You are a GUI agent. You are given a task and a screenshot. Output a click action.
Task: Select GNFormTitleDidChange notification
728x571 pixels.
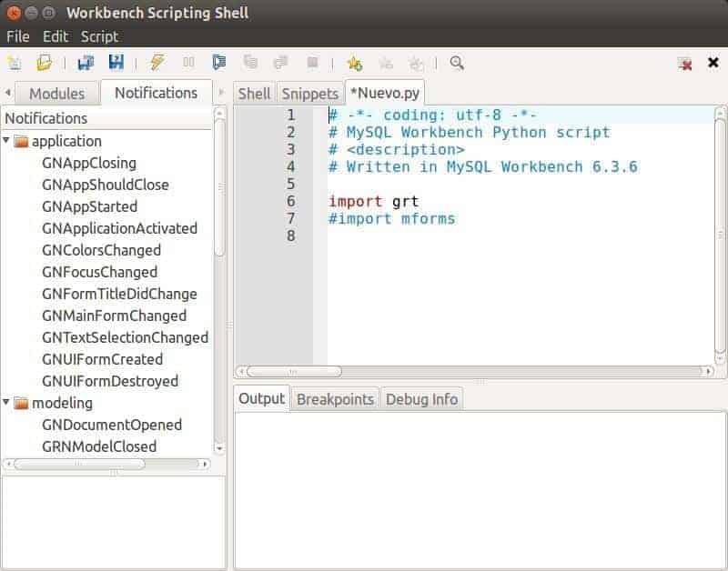point(119,294)
